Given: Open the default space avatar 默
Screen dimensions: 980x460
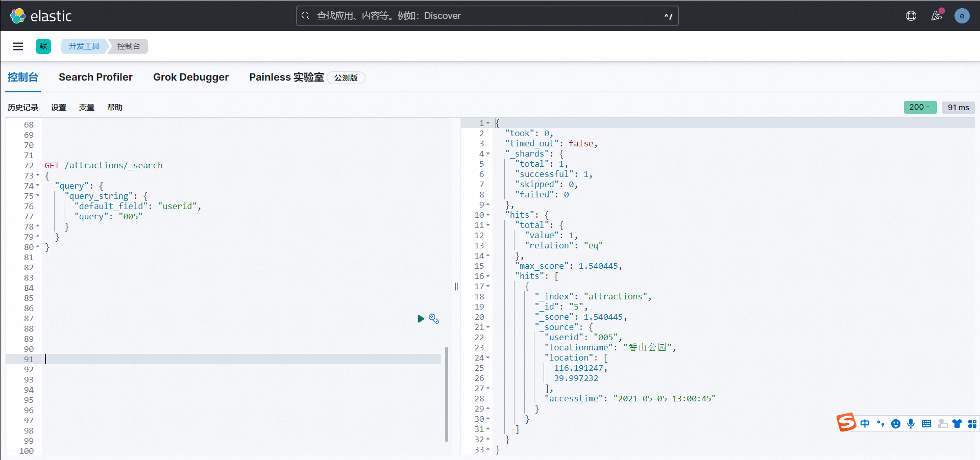Looking at the screenshot, I should [x=43, y=46].
